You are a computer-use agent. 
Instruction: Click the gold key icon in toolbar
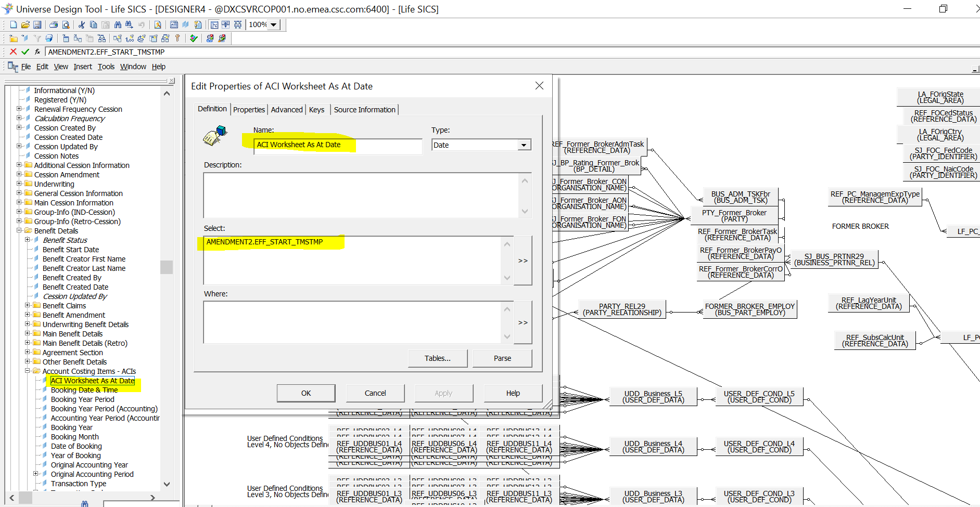click(x=177, y=38)
